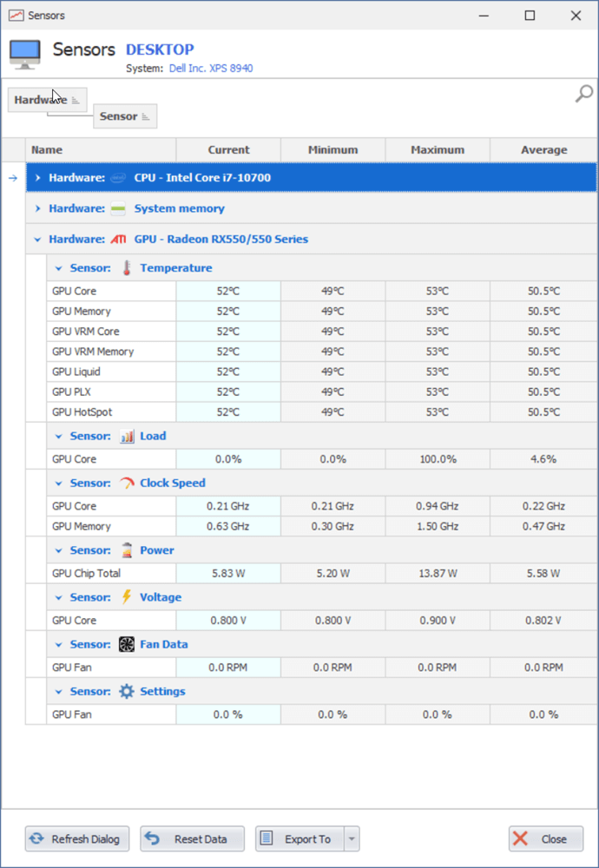Collapse the Voltage sensor section
Screen dimensions: 599x868
point(59,598)
